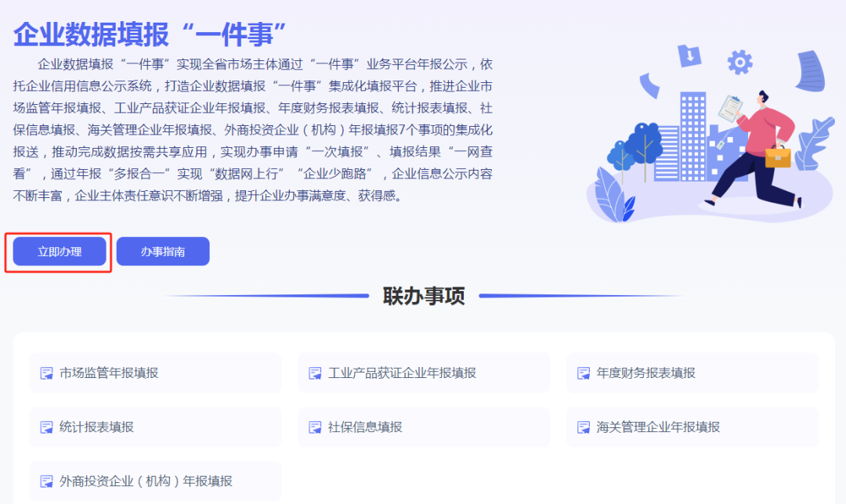This screenshot has height=504, width=846.
Task: Click the gear icon in the illustration
Action: point(739,61)
